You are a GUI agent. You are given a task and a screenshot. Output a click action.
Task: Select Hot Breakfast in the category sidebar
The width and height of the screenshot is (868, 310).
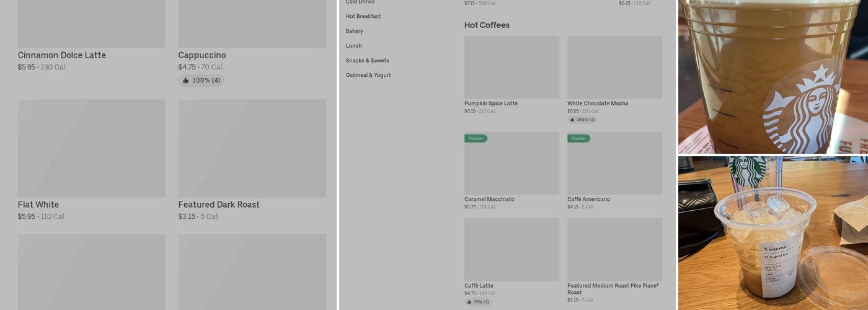(363, 16)
